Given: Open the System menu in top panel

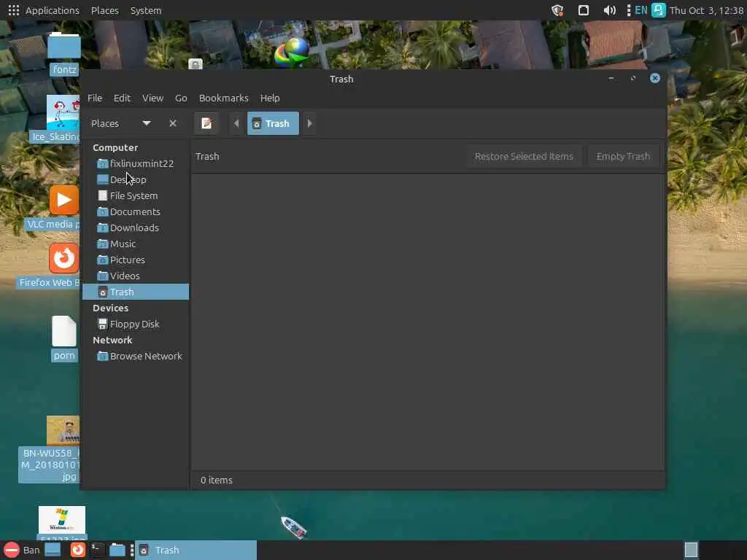Looking at the screenshot, I should 146,10.
